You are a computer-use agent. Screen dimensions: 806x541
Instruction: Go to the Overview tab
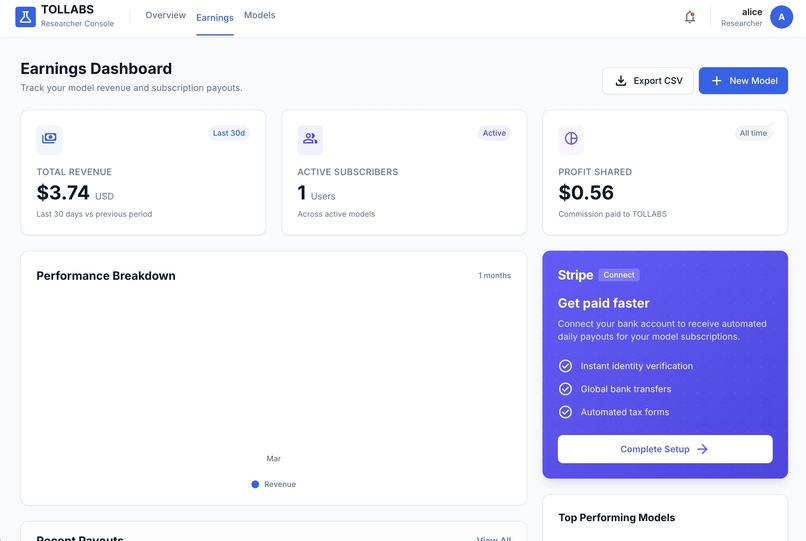[166, 15]
